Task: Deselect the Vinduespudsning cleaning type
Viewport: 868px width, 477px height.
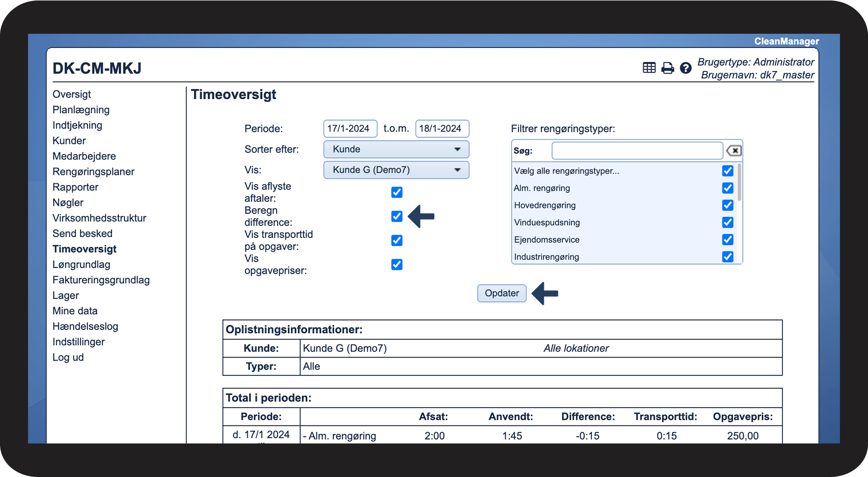Action: click(x=728, y=223)
